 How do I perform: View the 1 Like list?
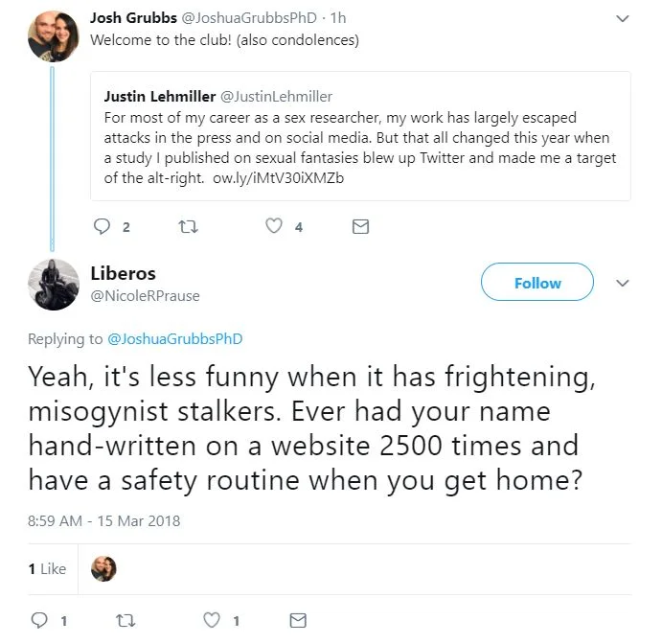(47, 568)
